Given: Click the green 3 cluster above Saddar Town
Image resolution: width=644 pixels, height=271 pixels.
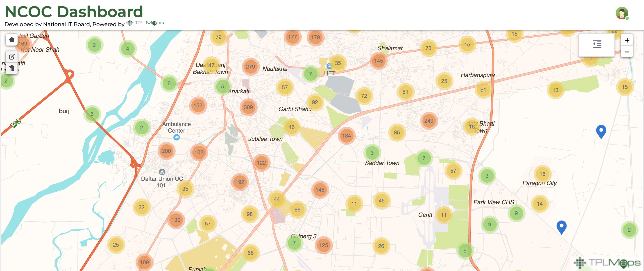Looking at the screenshot, I should [372, 153].
